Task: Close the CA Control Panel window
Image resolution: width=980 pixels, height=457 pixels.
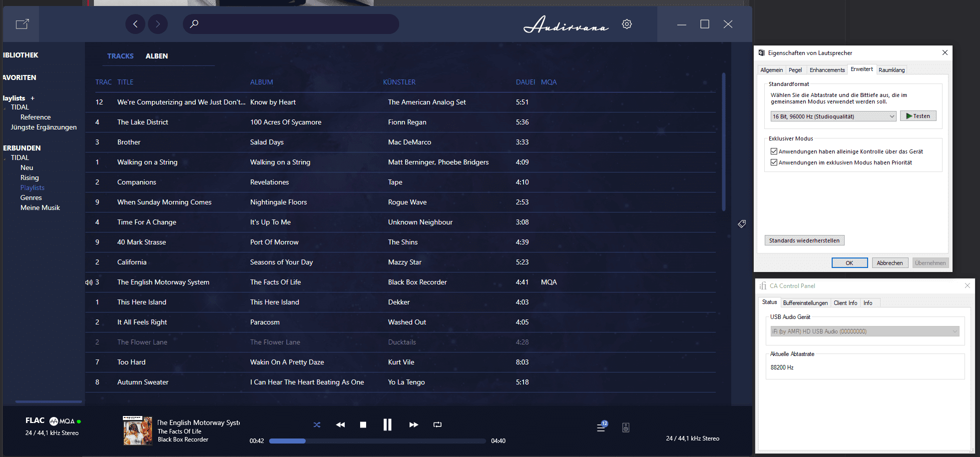Action: [968, 285]
